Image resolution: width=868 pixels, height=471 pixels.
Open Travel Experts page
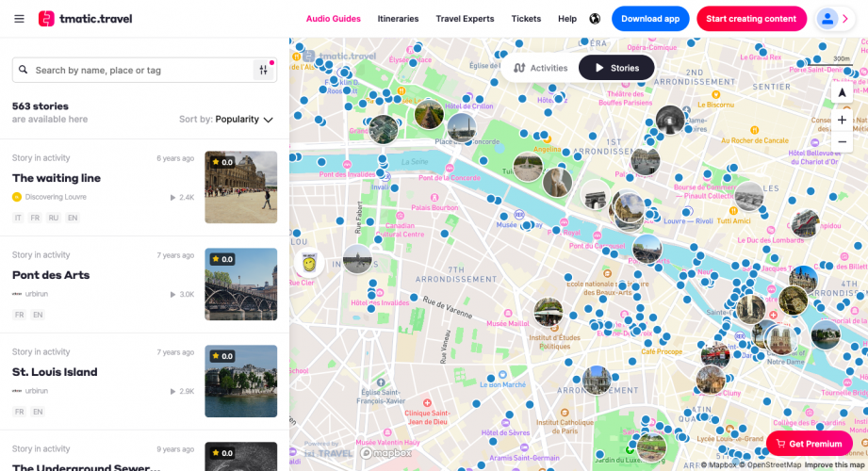click(x=465, y=19)
